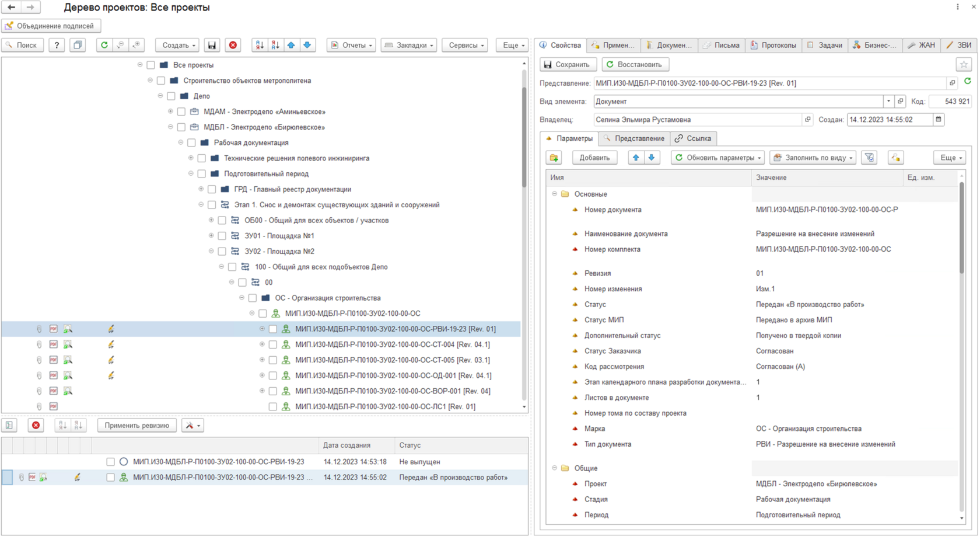Open the calendar picker for the Создан date
Image resolution: width=980 pixels, height=536 pixels.
[939, 120]
